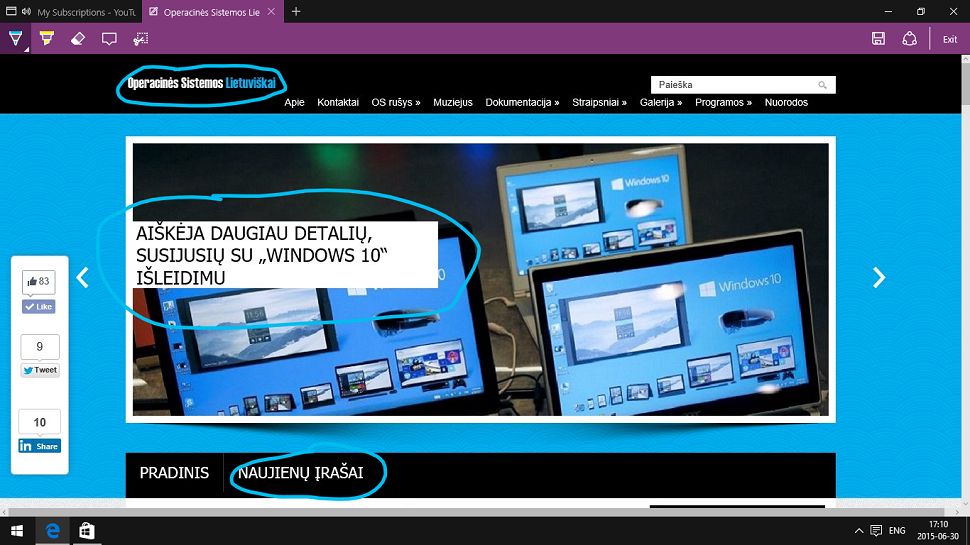Open the Store from the taskbar
This screenshot has height=545, width=970.
[x=87, y=530]
